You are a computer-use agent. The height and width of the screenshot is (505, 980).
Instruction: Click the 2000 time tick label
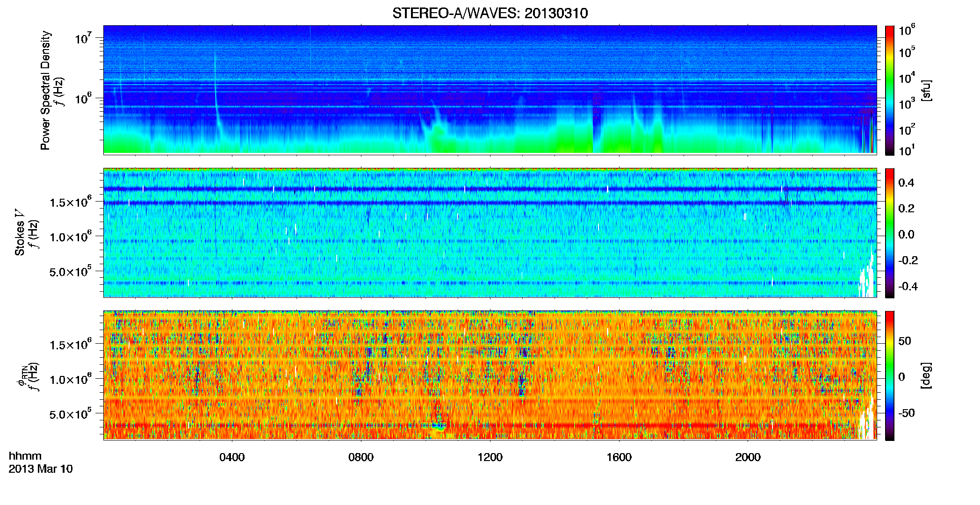click(748, 457)
